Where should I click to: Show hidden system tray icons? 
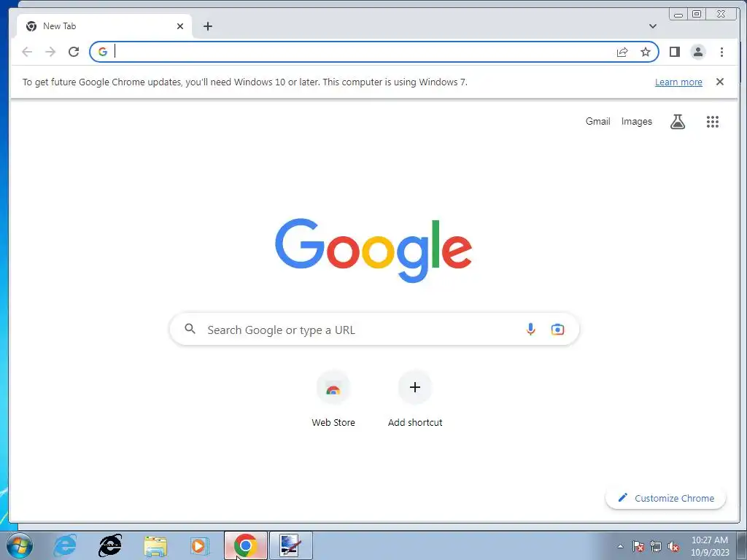(620, 546)
